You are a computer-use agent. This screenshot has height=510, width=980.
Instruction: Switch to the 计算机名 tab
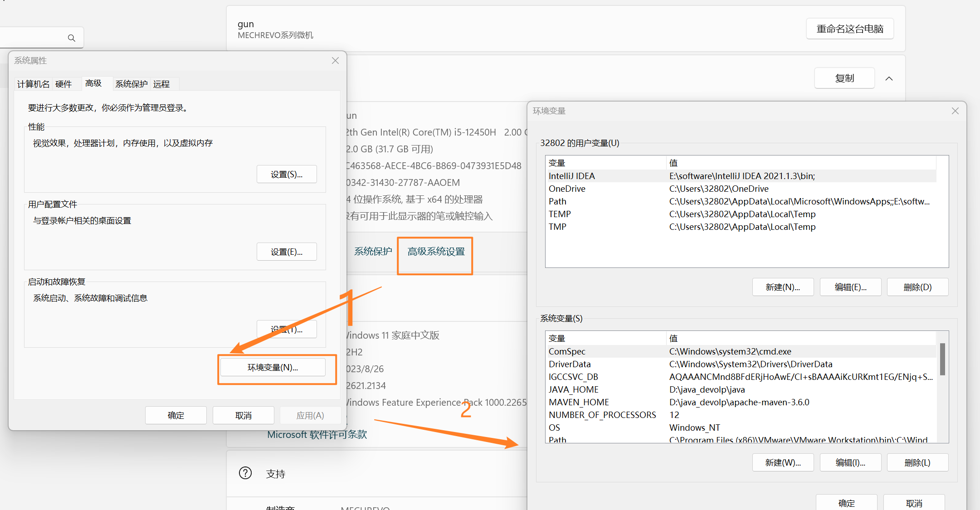click(x=33, y=84)
